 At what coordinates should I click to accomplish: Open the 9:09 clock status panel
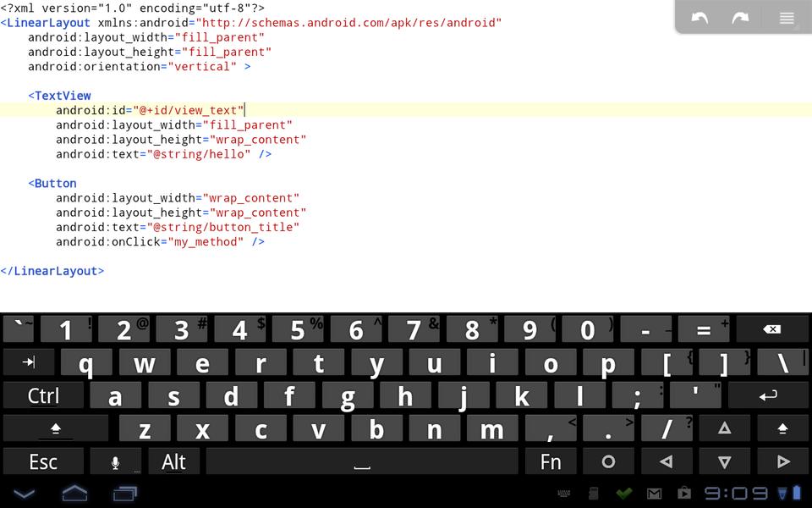tap(736, 493)
